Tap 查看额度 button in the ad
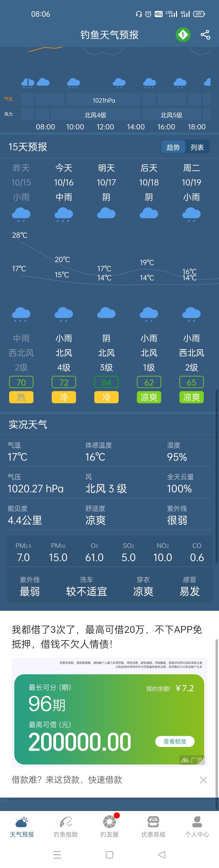219x868 pixels. coord(175,741)
